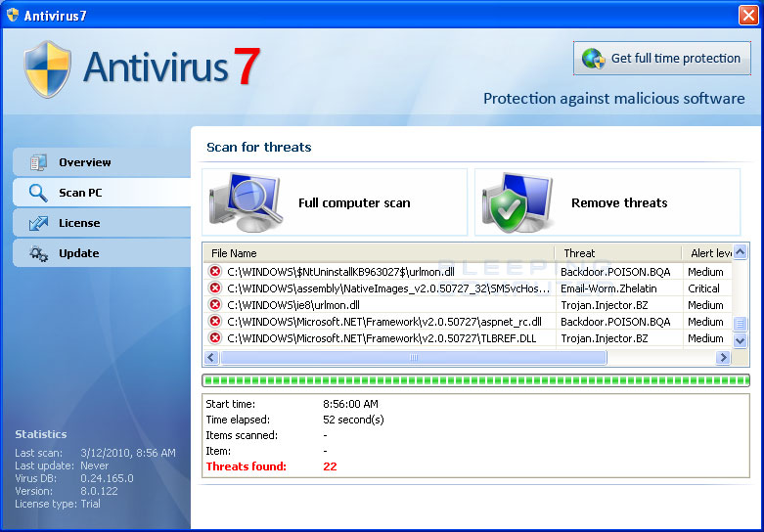This screenshot has width=764, height=532.
Task: Click the green scan progress bar
Action: tap(475, 380)
